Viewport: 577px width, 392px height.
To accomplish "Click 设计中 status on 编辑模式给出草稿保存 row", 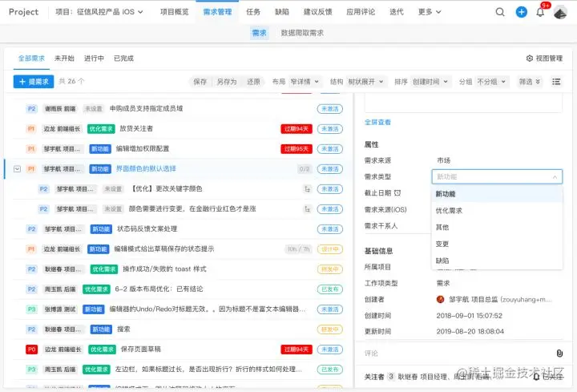I will (x=330, y=249).
